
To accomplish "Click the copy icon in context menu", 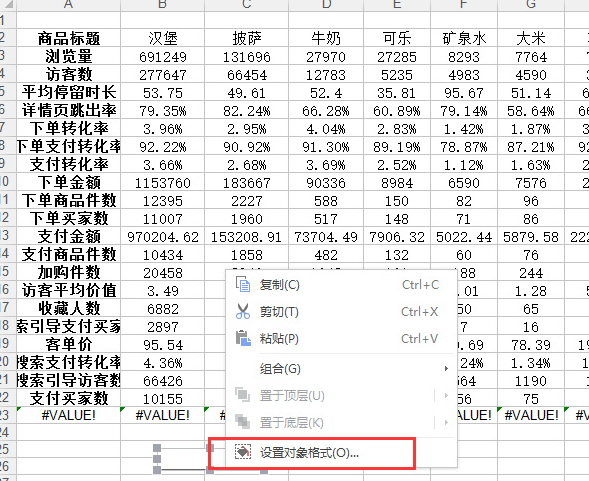I will [x=243, y=284].
